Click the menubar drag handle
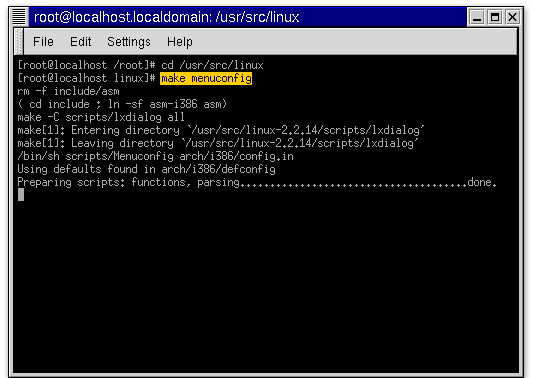The height and width of the screenshot is (378, 534). (19, 42)
